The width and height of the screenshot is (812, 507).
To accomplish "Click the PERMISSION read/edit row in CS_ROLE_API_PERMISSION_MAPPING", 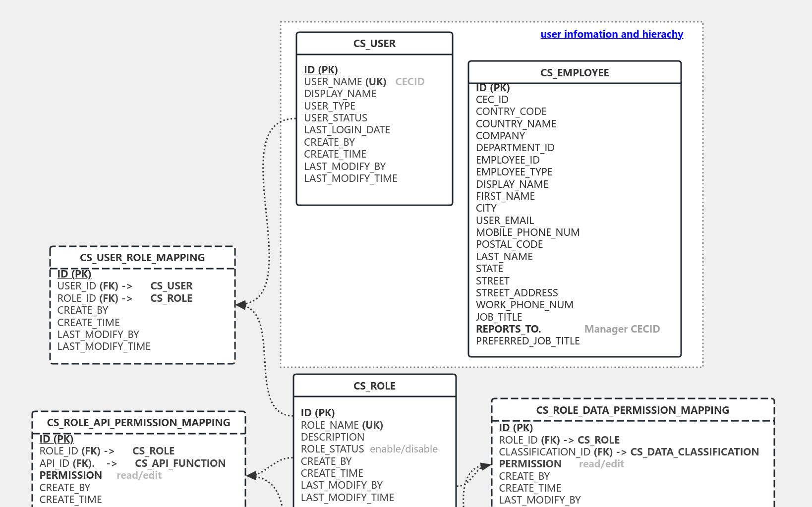I will [x=99, y=475].
